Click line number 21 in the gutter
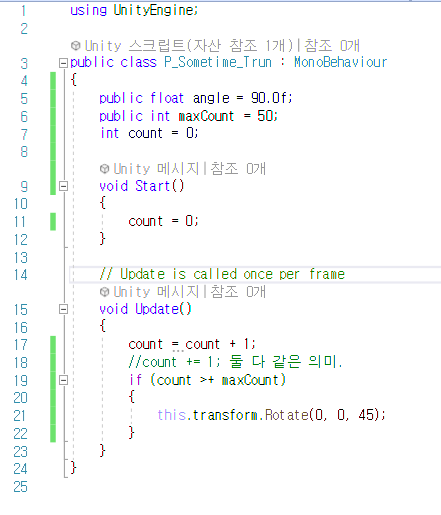This screenshot has width=441, height=515. pyautogui.click(x=20, y=416)
